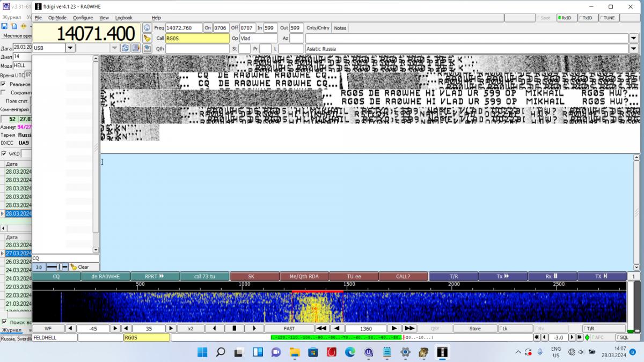Open the Op Mode menu
This screenshot has width=644, height=362.
(x=57, y=18)
